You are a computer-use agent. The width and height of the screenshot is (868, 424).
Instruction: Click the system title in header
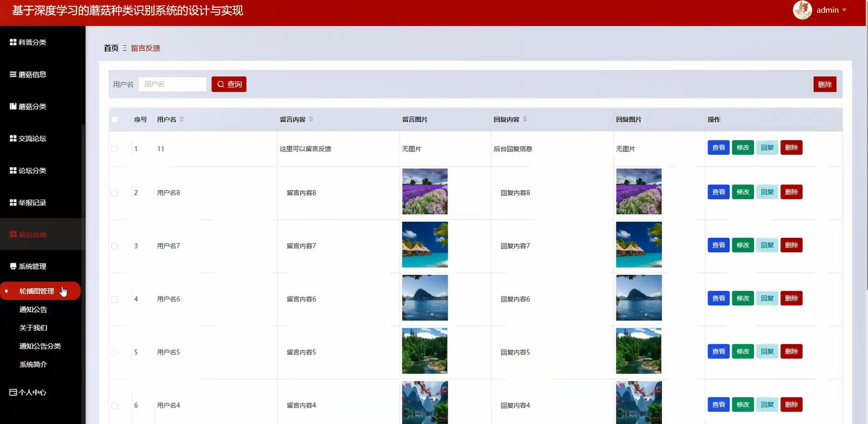[127, 11]
